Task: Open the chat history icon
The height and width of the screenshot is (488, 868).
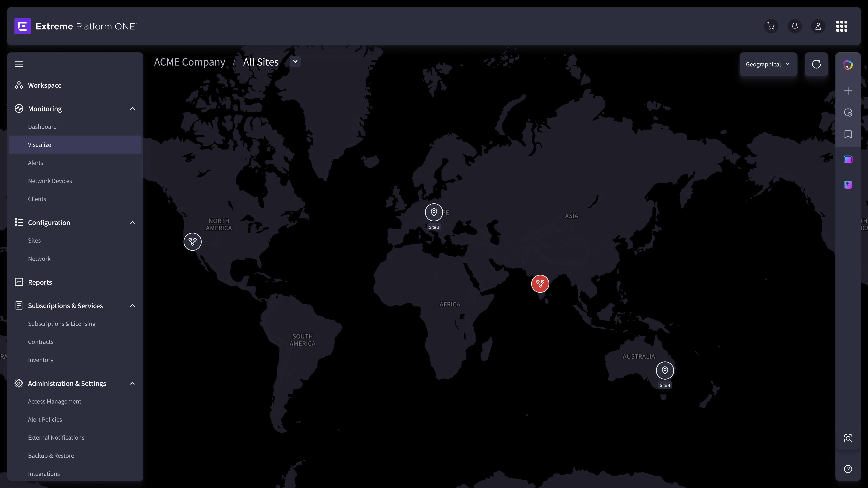Action: 848,113
